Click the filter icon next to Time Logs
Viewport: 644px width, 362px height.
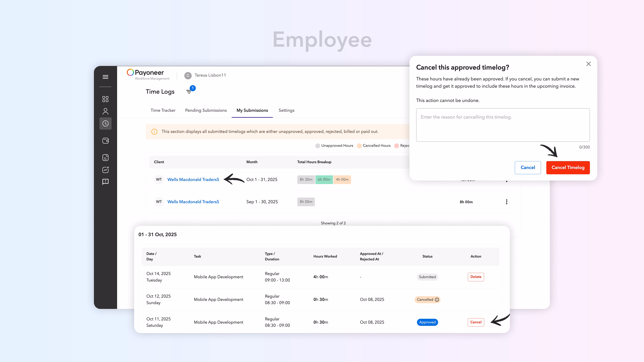tap(189, 91)
